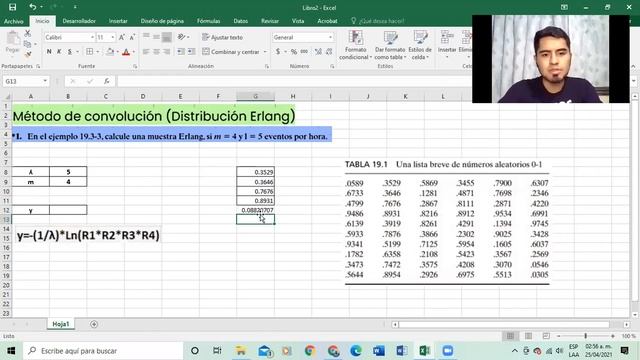Image resolution: width=640 pixels, height=360 pixels.
Task: Decrease decimal places
Action: coord(329,52)
